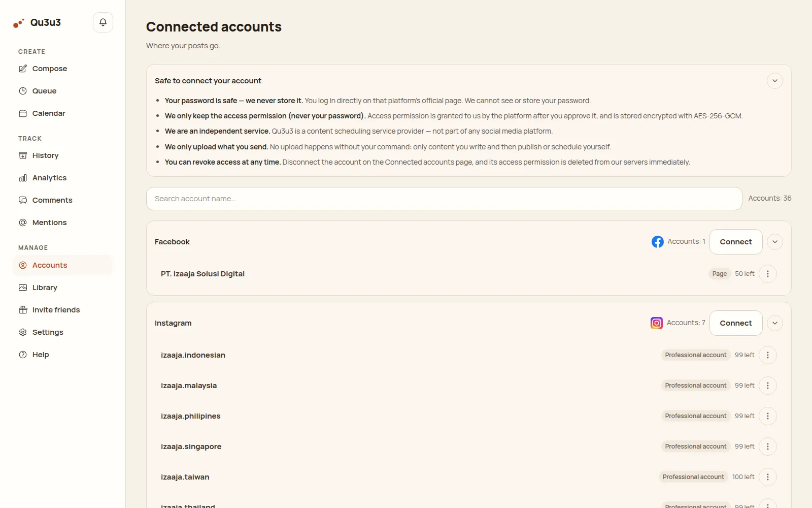Open options menu for izaaja.singapore

click(x=768, y=447)
